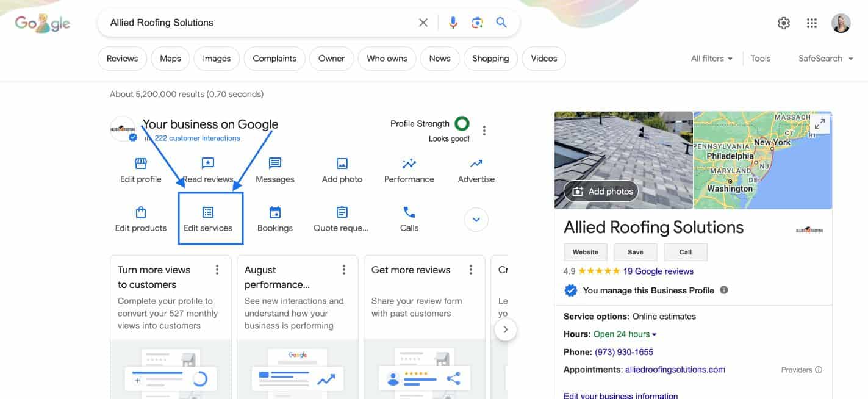Viewport: 868px width, 399px height.
Task: Open Google account profile picture
Action: pos(841,23)
